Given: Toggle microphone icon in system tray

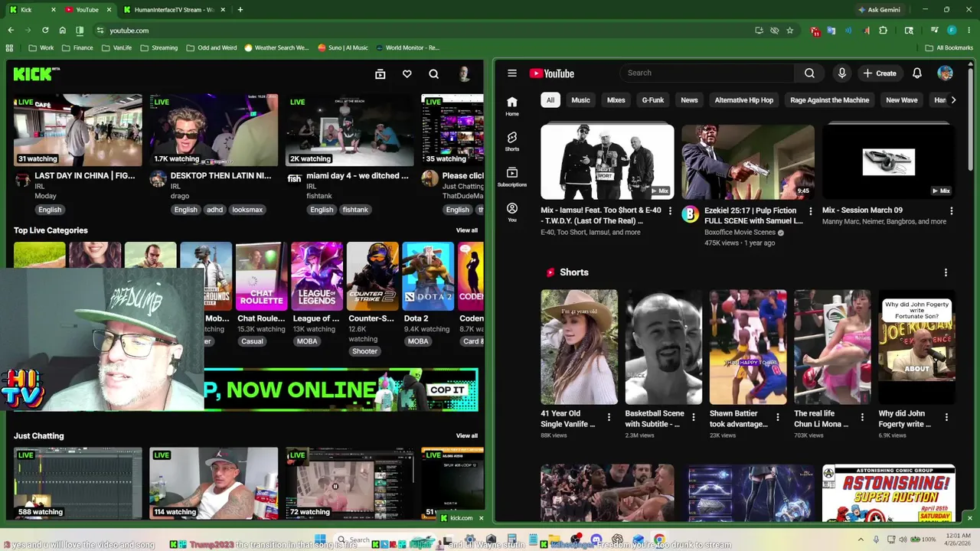Looking at the screenshot, I should point(877,540).
